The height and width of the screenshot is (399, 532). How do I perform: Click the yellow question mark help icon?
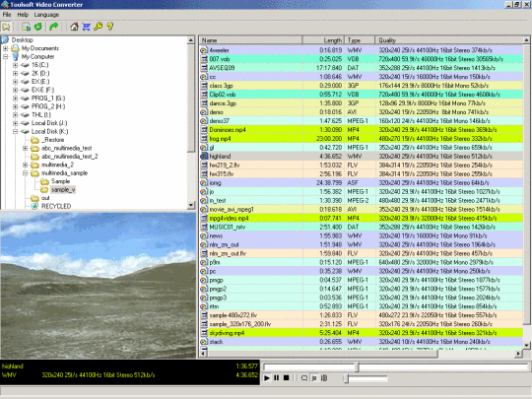coord(109,27)
